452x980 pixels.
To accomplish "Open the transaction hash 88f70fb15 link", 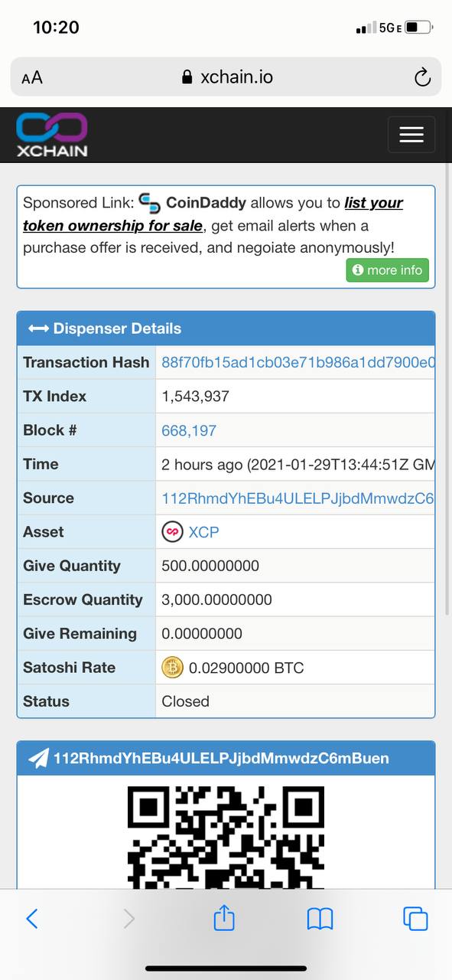I will (298, 362).
